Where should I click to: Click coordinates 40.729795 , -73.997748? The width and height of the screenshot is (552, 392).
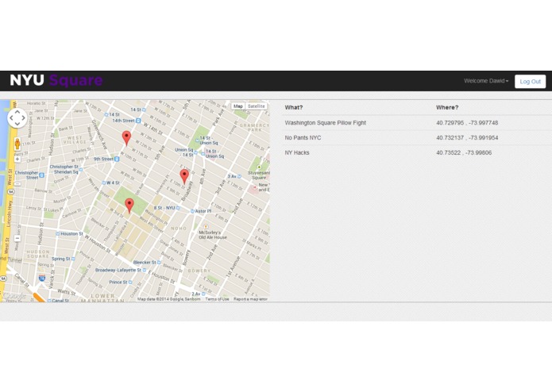(467, 123)
